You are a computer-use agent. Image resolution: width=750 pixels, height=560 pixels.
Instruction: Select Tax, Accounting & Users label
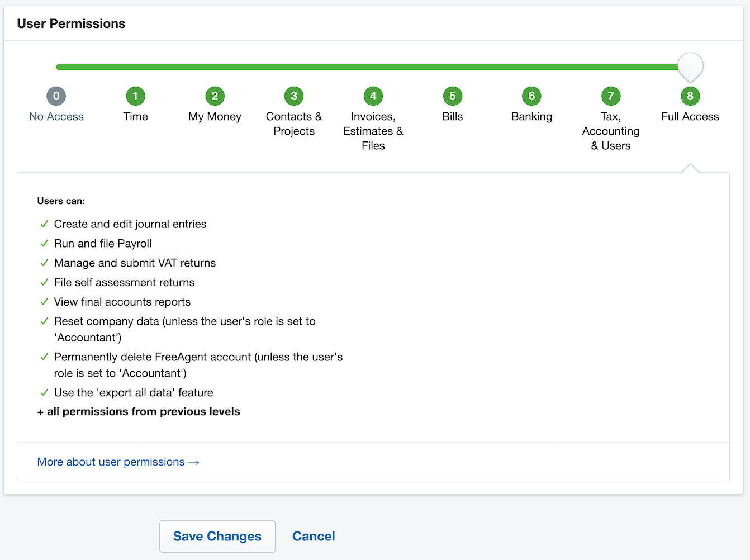point(611,131)
